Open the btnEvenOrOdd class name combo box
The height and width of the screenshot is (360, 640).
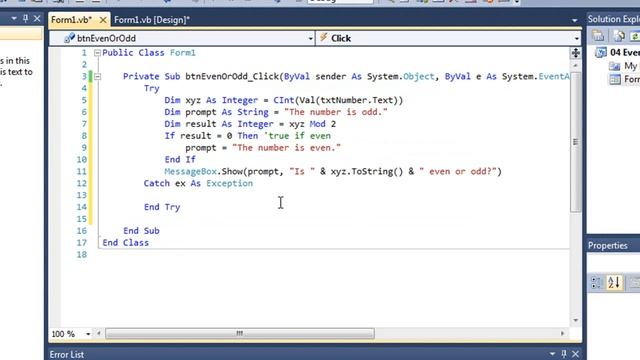coord(182,38)
